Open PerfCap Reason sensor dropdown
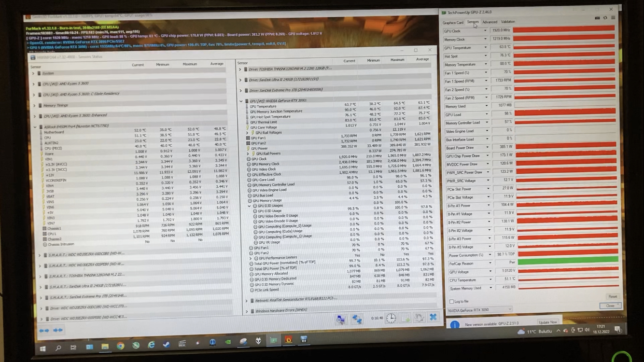 click(x=490, y=264)
